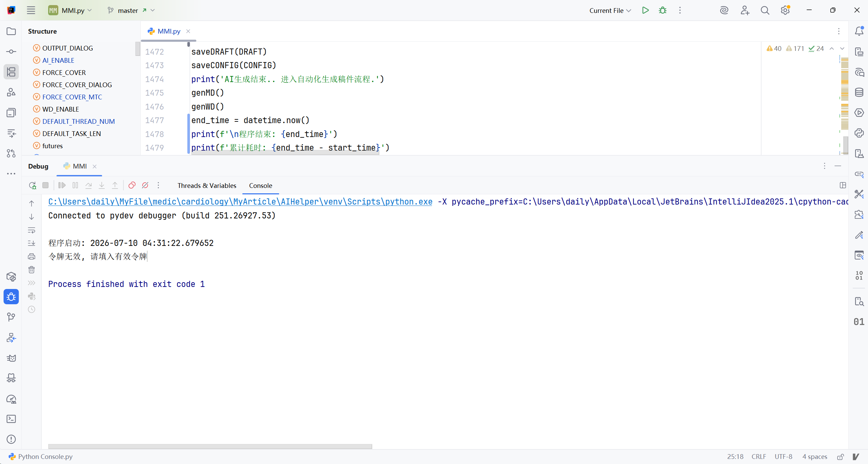
Task: Open Search Everywhere magnifier icon
Action: pos(765,11)
